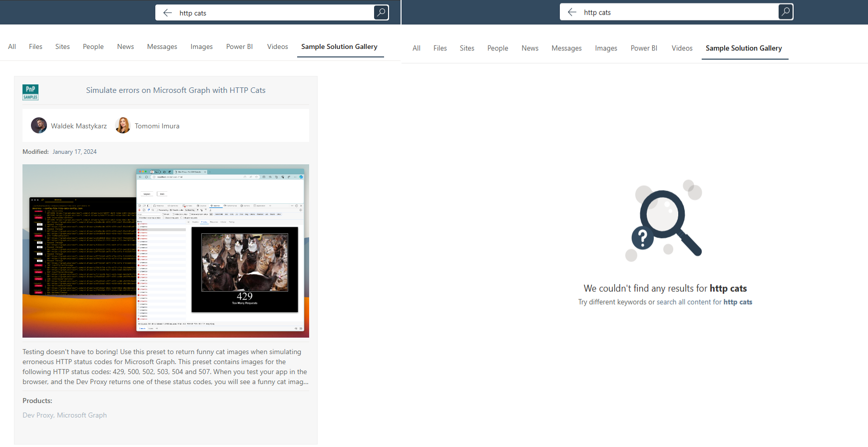This screenshot has height=447, width=868.
Task: Click the Waldek Mastykarz author name
Action: pos(79,126)
